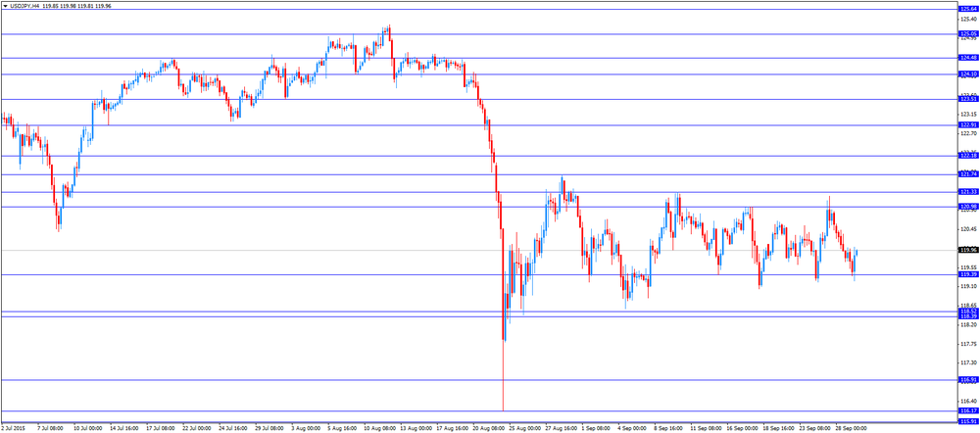Select the 122.18 price level label

pyautogui.click(x=968, y=156)
